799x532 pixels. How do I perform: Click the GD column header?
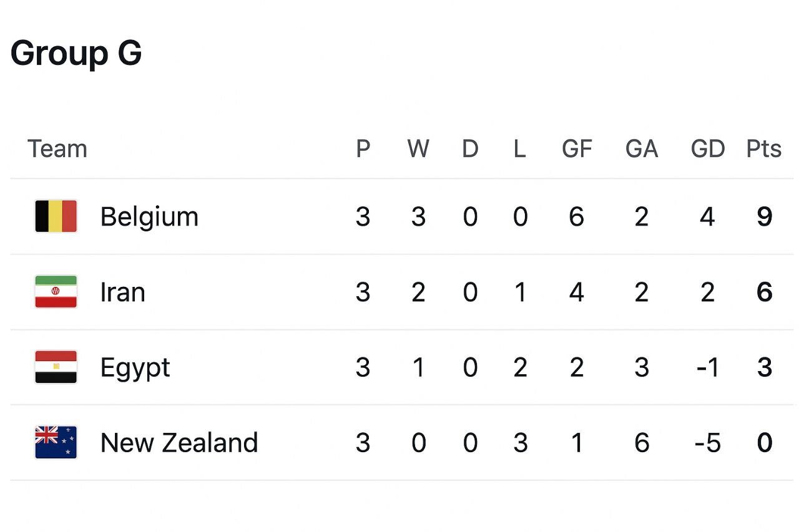coord(708,149)
